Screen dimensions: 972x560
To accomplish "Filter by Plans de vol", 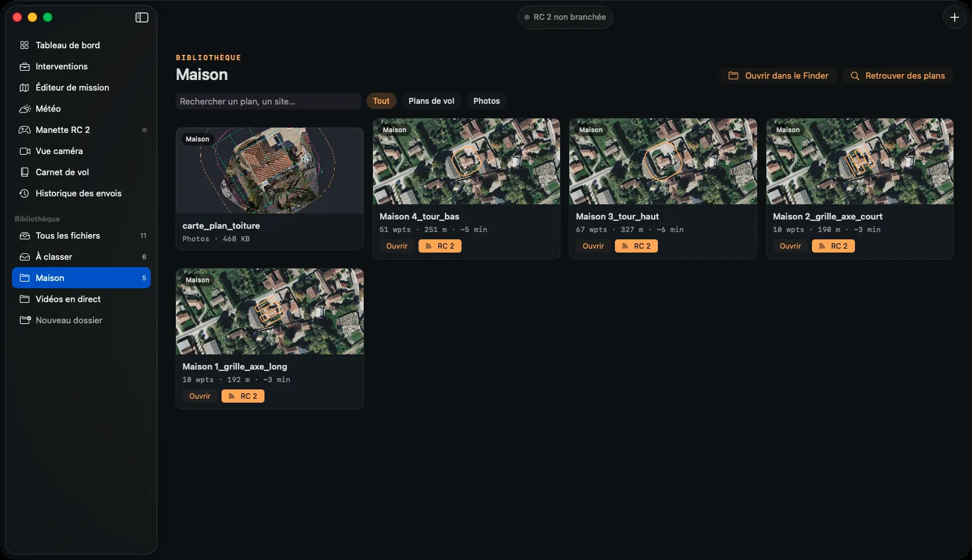I will point(431,101).
